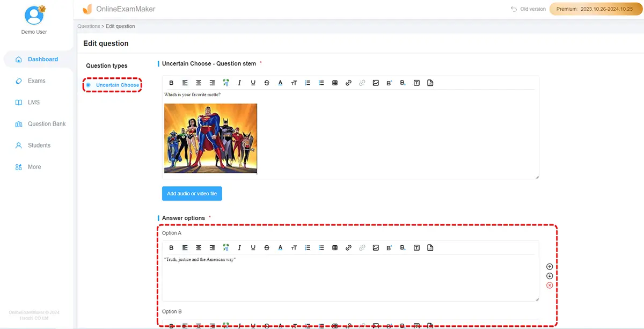Apply subscript in Option A toolbar

coord(403,247)
